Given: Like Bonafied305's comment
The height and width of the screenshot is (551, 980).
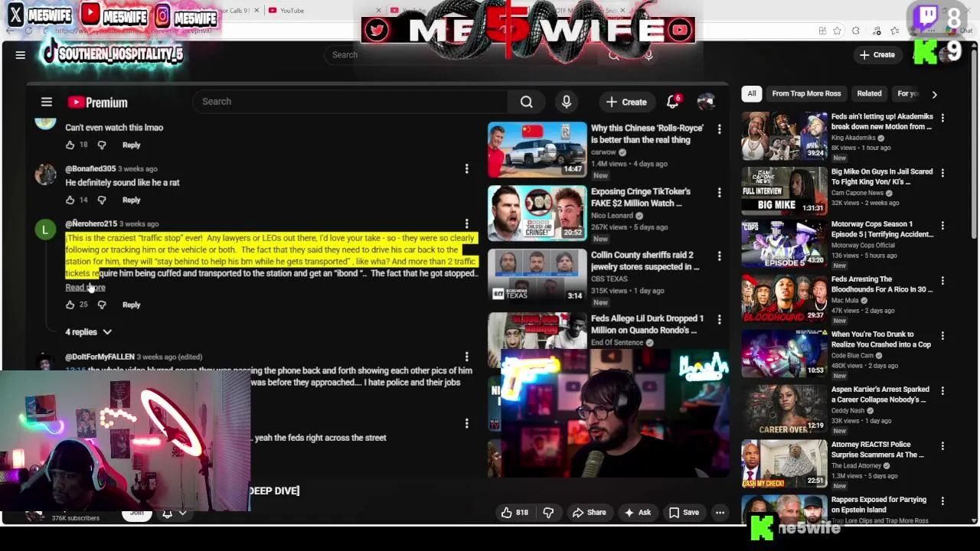Looking at the screenshot, I should click(70, 200).
